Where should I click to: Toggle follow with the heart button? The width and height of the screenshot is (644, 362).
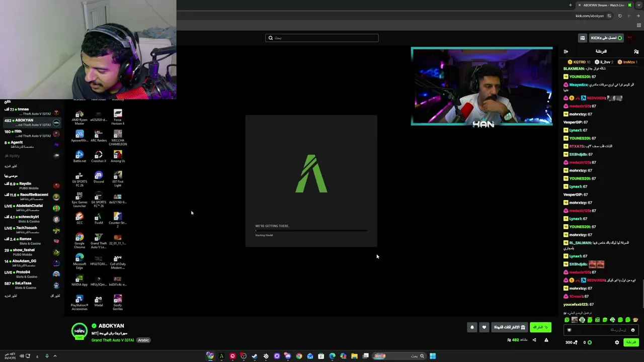coord(484,327)
